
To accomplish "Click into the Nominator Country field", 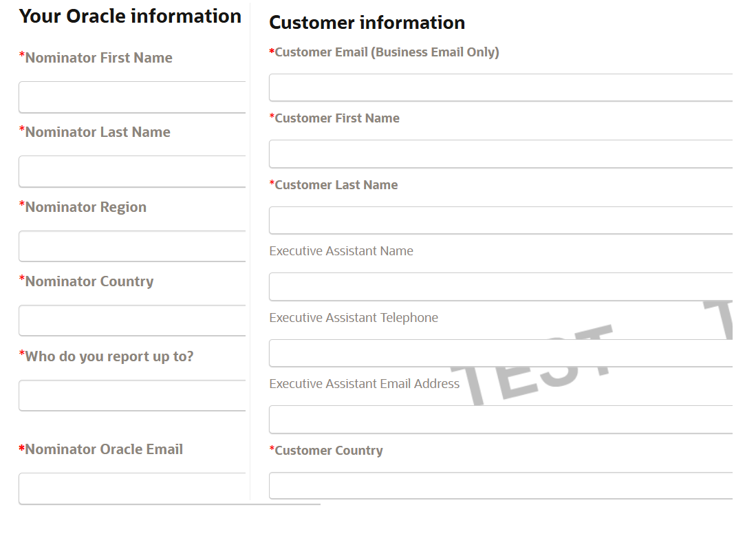I will tap(132, 321).
